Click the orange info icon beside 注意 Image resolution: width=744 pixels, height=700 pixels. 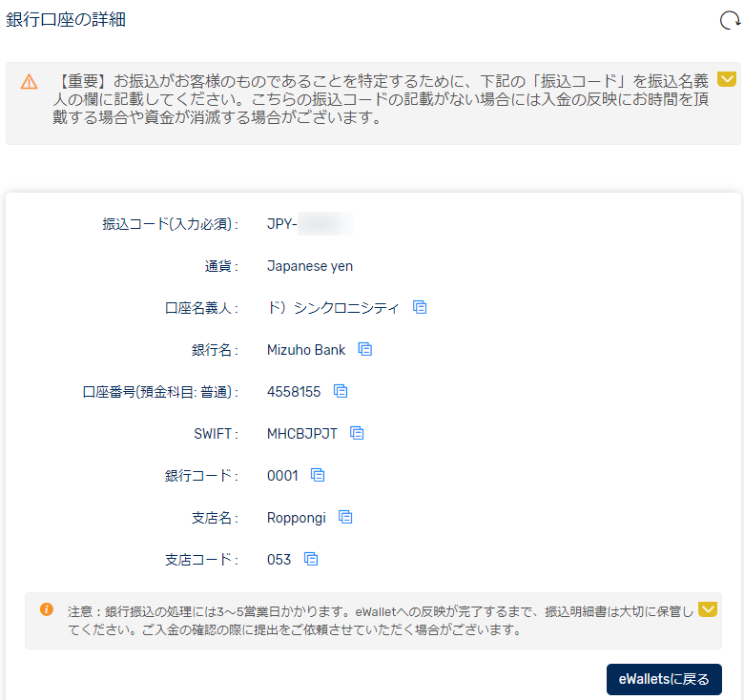pyautogui.click(x=47, y=609)
